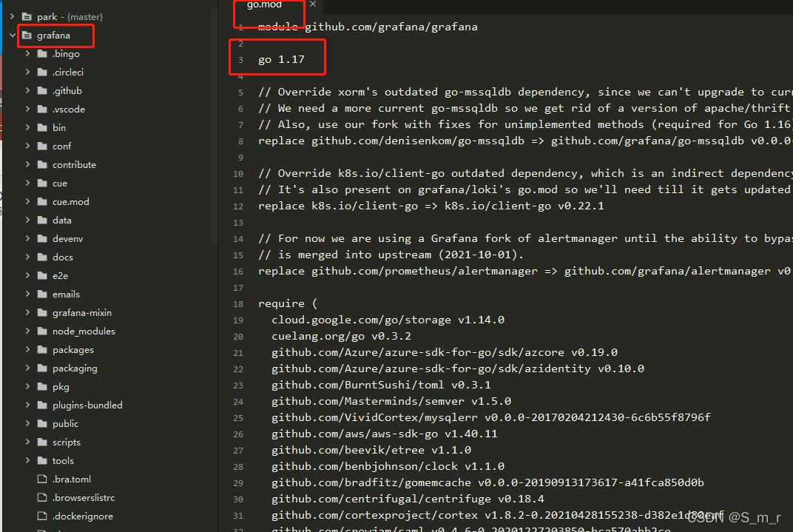Image resolution: width=793 pixels, height=532 pixels.
Task: Click the packaging folder icon
Action: coord(42,368)
